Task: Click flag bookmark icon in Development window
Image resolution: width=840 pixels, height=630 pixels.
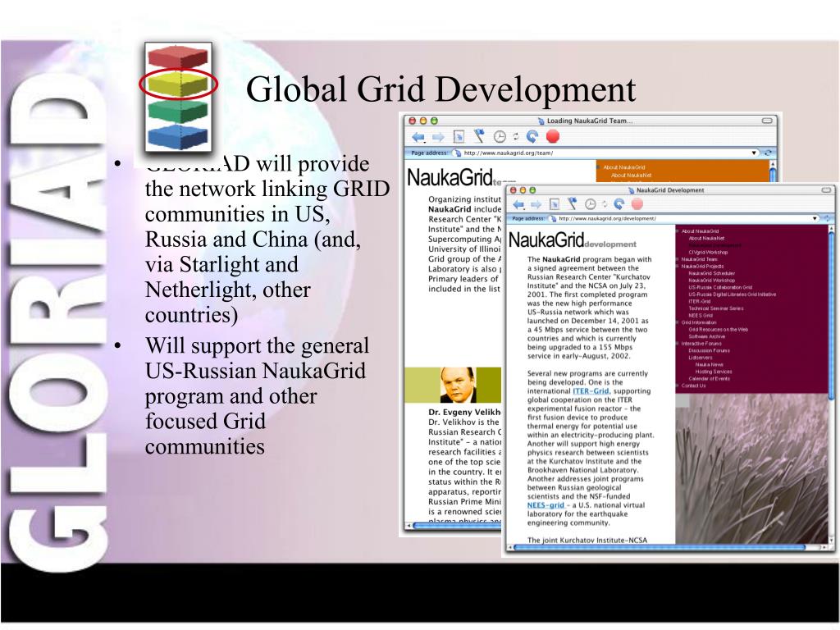Action: 572,203
